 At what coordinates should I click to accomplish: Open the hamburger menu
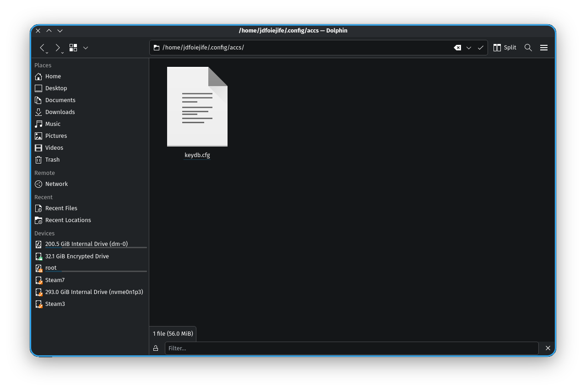[x=544, y=48]
